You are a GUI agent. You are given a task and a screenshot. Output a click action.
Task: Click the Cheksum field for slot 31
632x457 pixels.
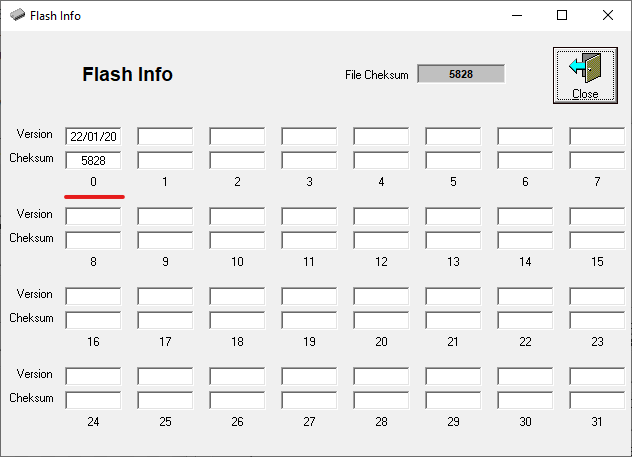(597, 400)
